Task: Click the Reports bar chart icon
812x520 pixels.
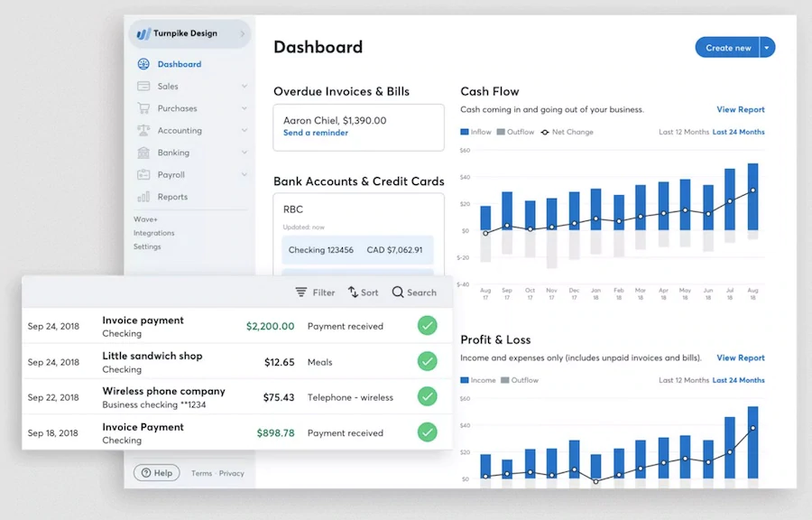Action: coord(143,197)
